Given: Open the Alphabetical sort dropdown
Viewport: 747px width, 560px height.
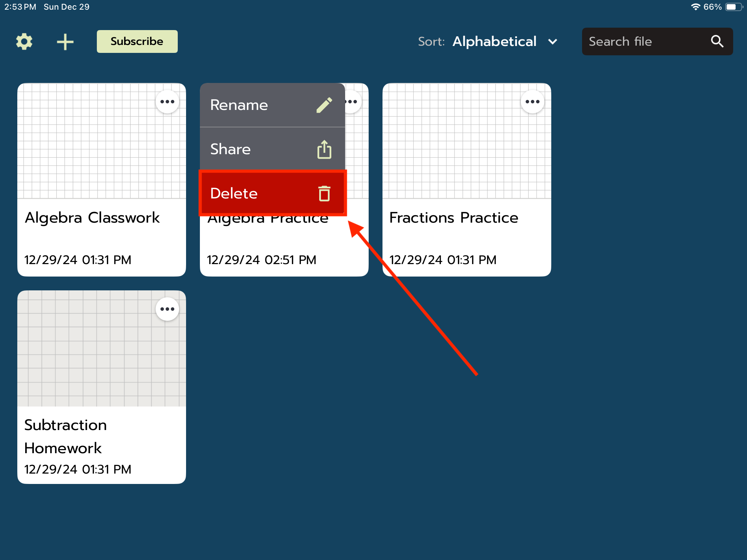Looking at the screenshot, I should tap(494, 41).
